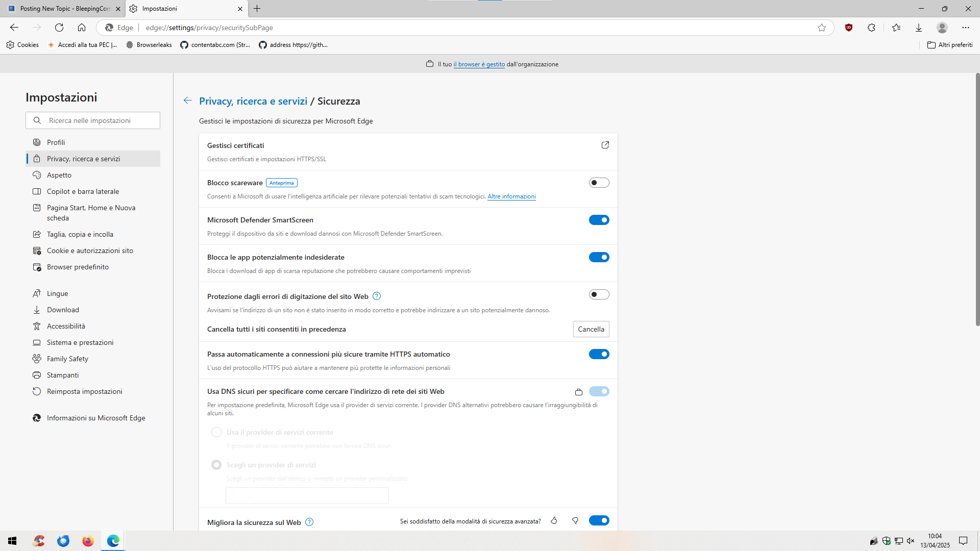Image resolution: width=980 pixels, height=551 pixels.
Task: Open Reimposta impostazioni section
Action: pos(93,391)
